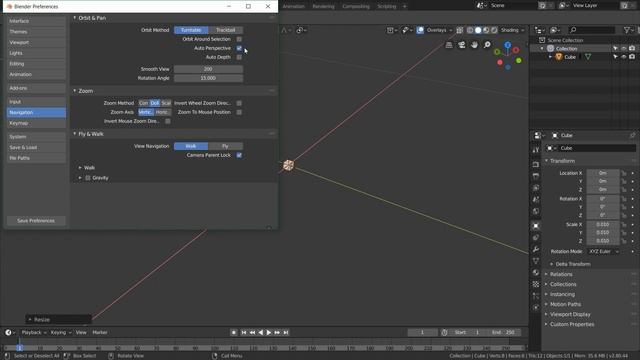Open the Keymap preferences tab

(x=36, y=123)
